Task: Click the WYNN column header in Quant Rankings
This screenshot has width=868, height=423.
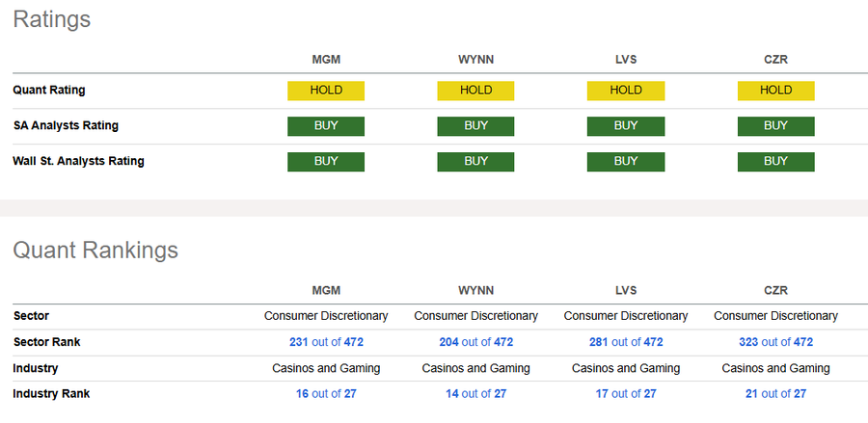Action: (x=475, y=290)
